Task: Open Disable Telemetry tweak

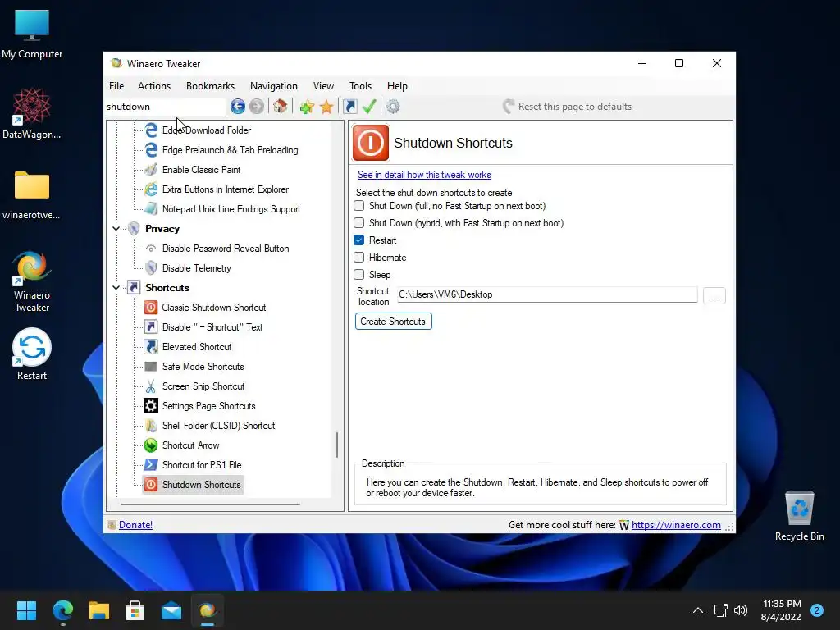Action: [x=196, y=268]
